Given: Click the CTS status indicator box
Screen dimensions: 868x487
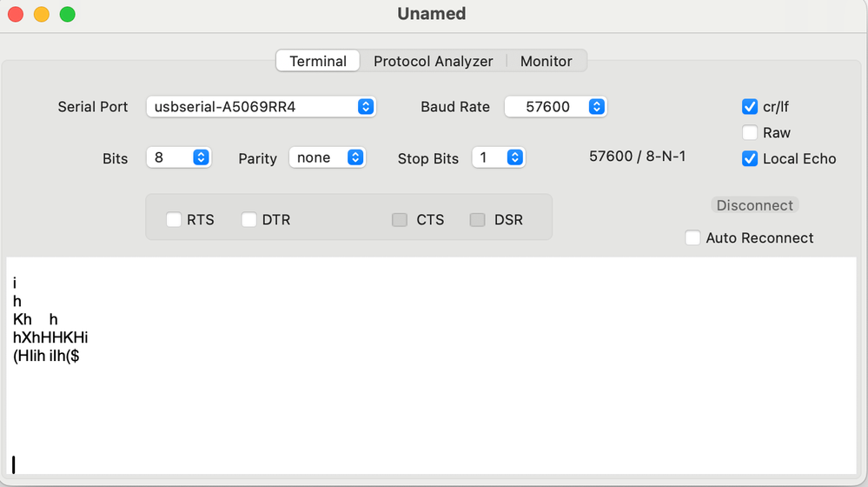Looking at the screenshot, I should [400, 220].
